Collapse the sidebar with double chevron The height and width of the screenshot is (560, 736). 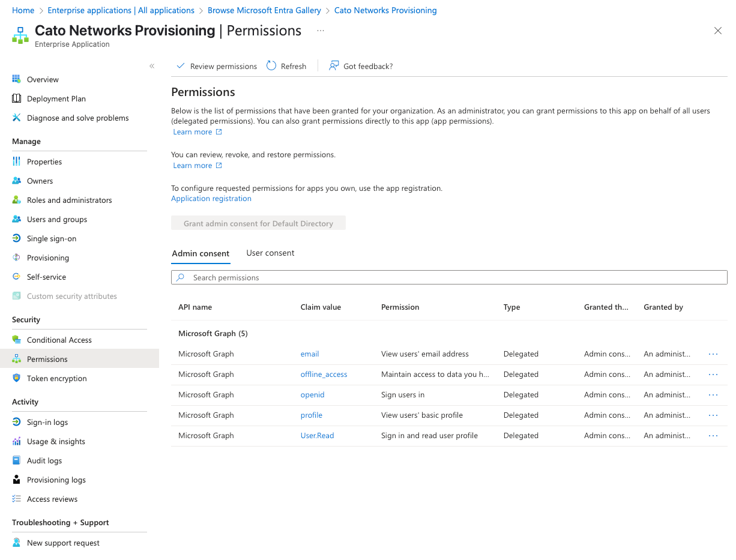click(152, 66)
